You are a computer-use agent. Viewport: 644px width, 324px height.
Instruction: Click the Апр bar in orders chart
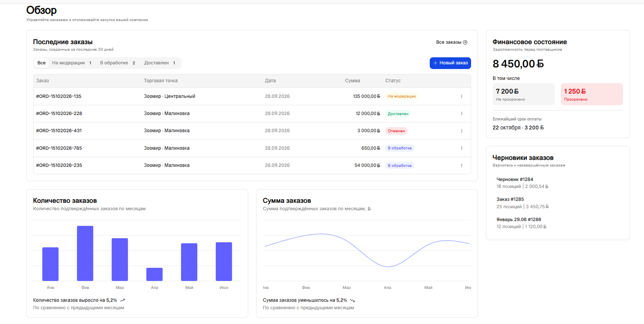(x=155, y=274)
